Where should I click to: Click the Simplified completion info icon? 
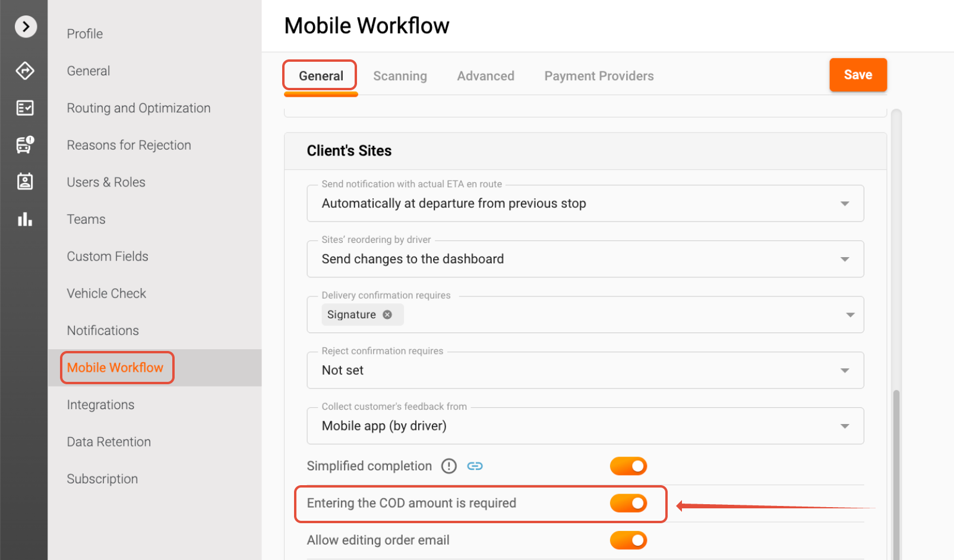point(449,466)
